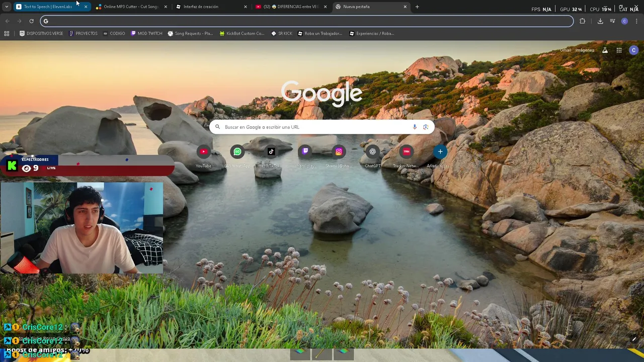This screenshot has height=362, width=644.
Task: Switch to Text to Speech ElevenLabs tab
Action: point(48,7)
